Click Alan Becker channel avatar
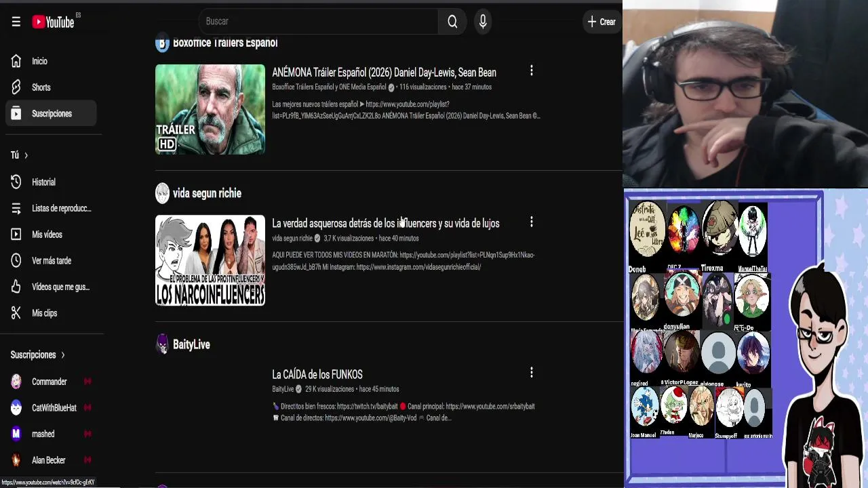The height and width of the screenshot is (488, 868). point(16,460)
